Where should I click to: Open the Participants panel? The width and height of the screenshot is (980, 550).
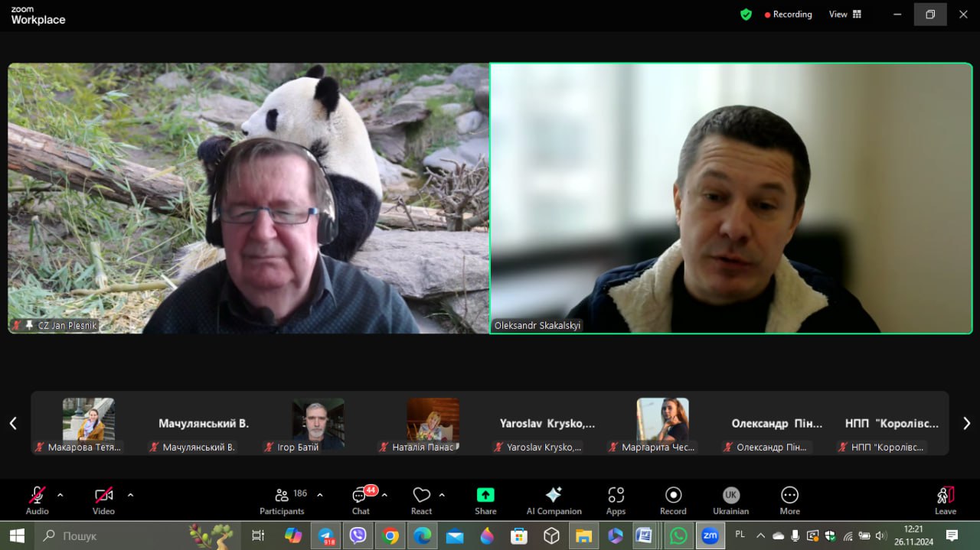pyautogui.click(x=283, y=500)
